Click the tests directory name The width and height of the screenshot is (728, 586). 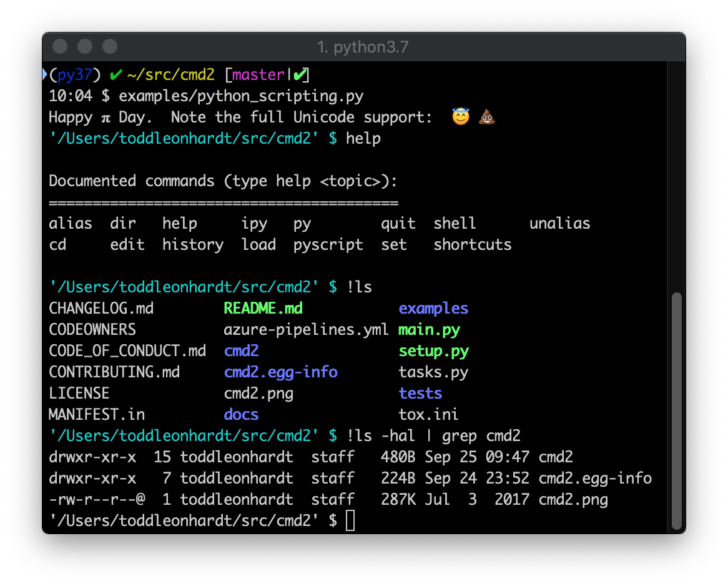click(x=420, y=393)
